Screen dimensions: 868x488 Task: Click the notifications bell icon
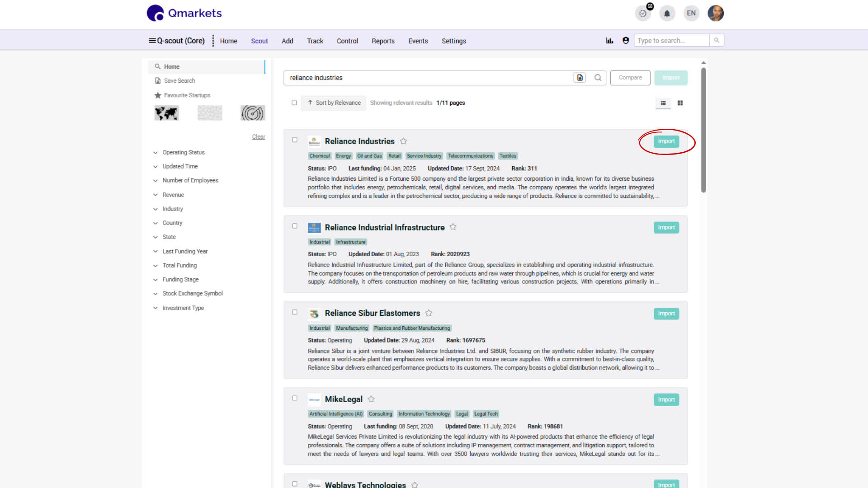click(x=667, y=14)
